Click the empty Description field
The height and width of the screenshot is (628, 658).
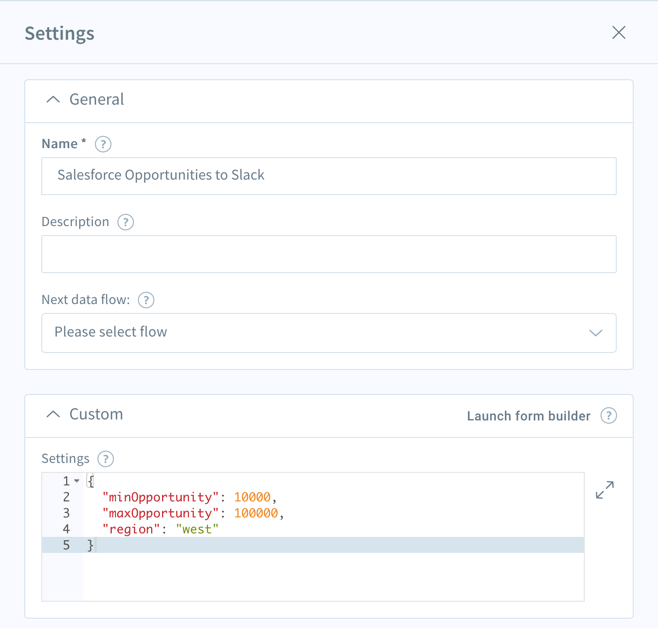(x=329, y=254)
